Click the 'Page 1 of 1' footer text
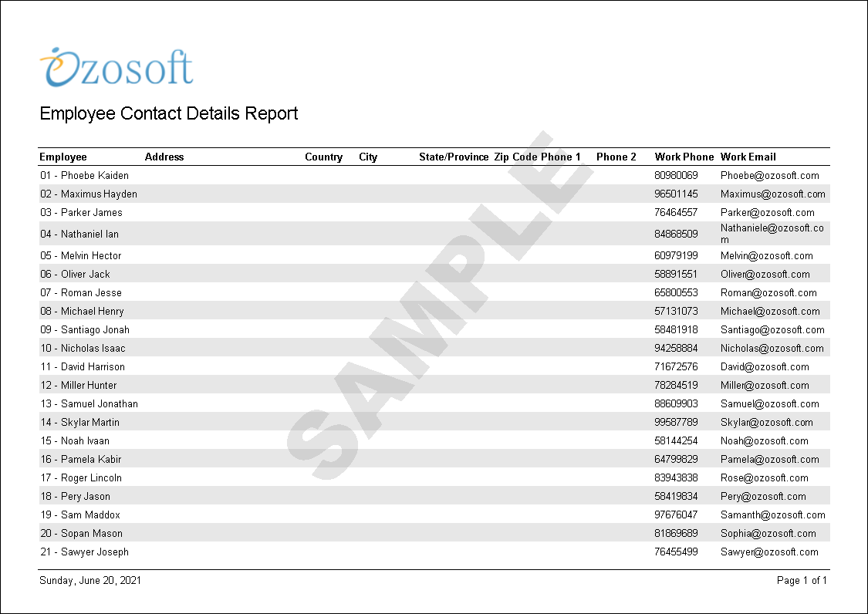Viewport: 868px width, 614px height. click(802, 580)
